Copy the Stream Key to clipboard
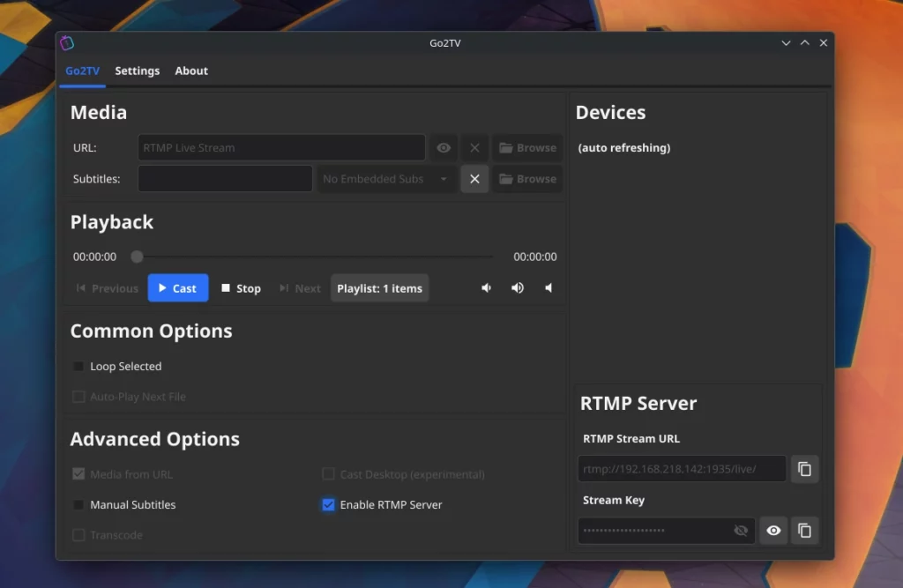Image resolution: width=903 pixels, height=588 pixels. 804,531
